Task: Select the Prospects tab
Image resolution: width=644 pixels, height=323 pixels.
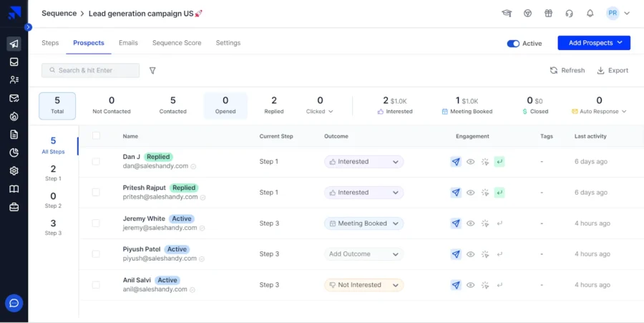Action: (89, 43)
